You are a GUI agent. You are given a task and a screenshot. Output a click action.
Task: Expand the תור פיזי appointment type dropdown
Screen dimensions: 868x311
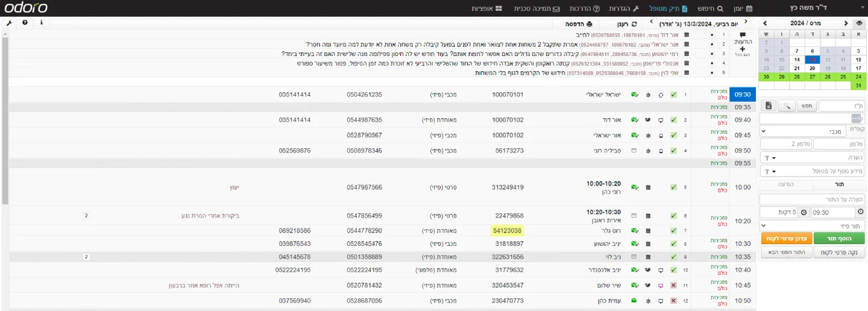point(812,225)
